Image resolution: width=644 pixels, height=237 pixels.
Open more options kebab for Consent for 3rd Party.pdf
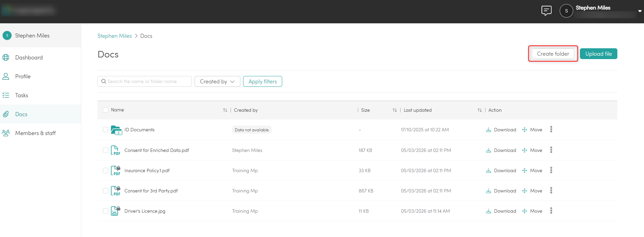click(551, 190)
